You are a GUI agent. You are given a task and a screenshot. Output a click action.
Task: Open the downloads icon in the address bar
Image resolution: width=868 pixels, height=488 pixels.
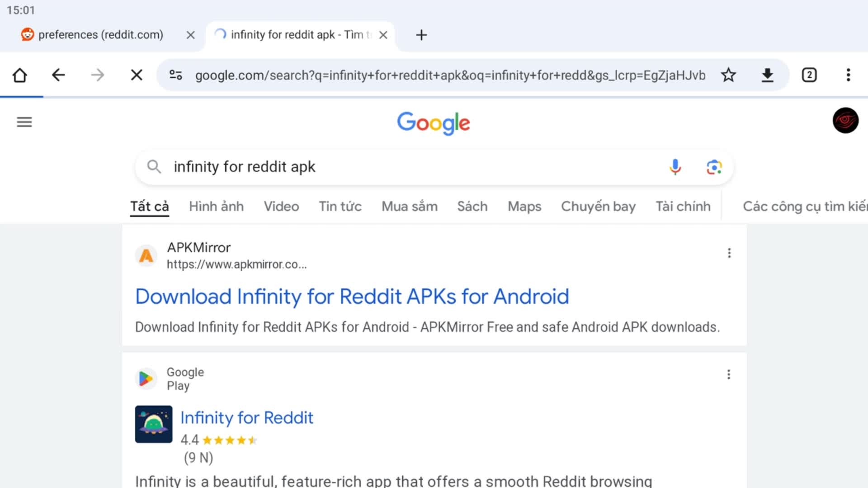767,75
